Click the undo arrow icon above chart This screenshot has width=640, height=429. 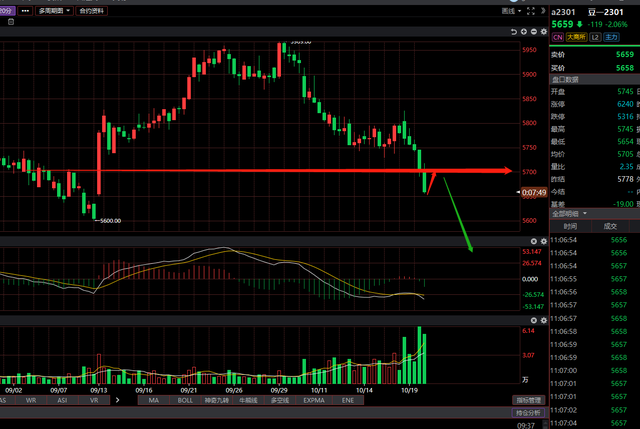tap(514, 31)
